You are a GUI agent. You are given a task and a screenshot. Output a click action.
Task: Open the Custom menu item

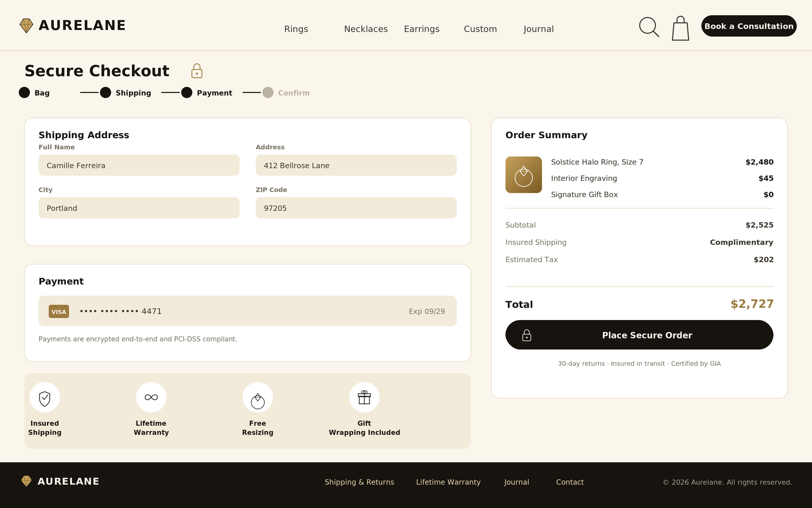(x=480, y=29)
